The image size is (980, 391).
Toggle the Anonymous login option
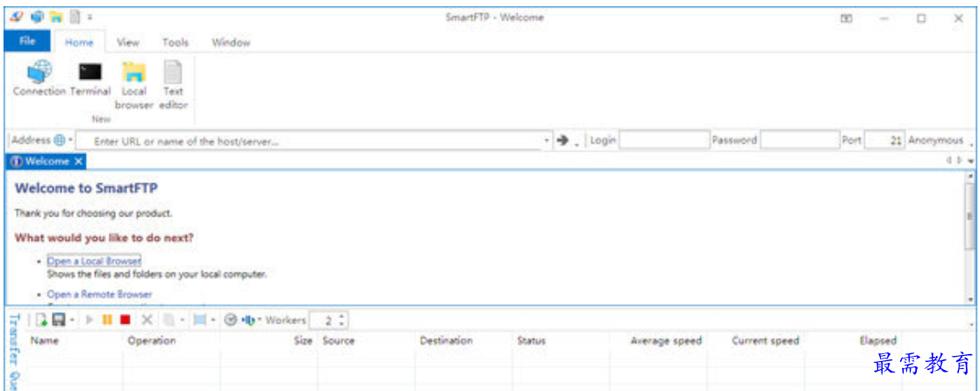click(935, 140)
